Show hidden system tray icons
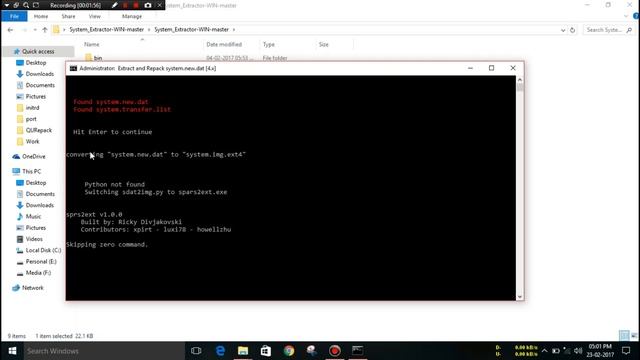640x360 pixels. (x=544, y=351)
